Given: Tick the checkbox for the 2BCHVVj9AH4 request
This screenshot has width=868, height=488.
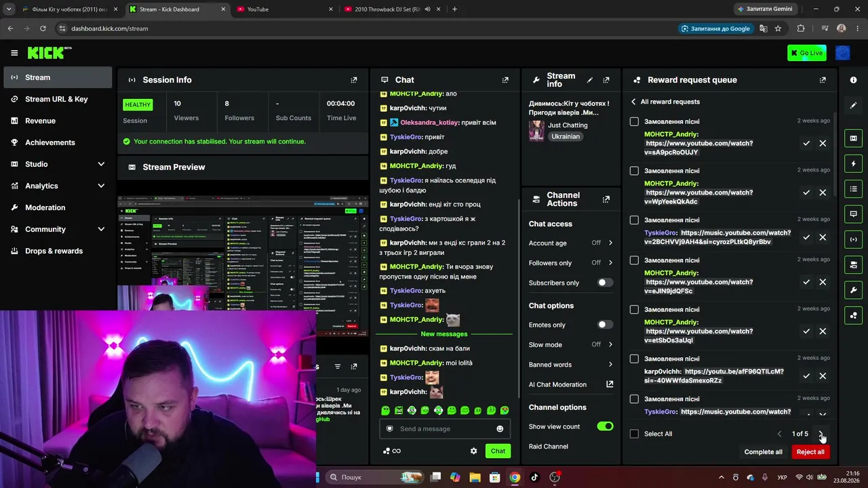Looking at the screenshot, I should (634, 220).
